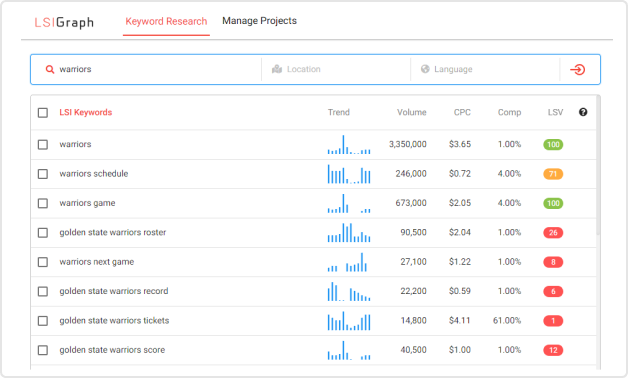Image resolution: width=628 pixels, height=378 pixels.
Task: Click the Location map icon
Action: point(277,69)
